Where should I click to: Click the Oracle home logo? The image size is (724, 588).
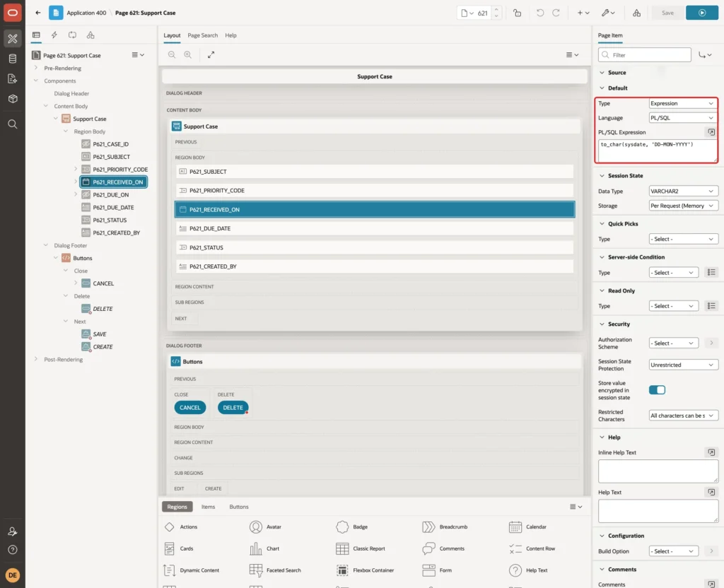point(13,13)
